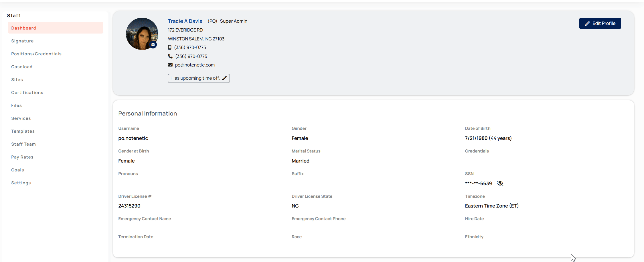This screenshot has height=262, width=644.
Task: Open Settings in Staff sidebar
Action: (21, 183)
